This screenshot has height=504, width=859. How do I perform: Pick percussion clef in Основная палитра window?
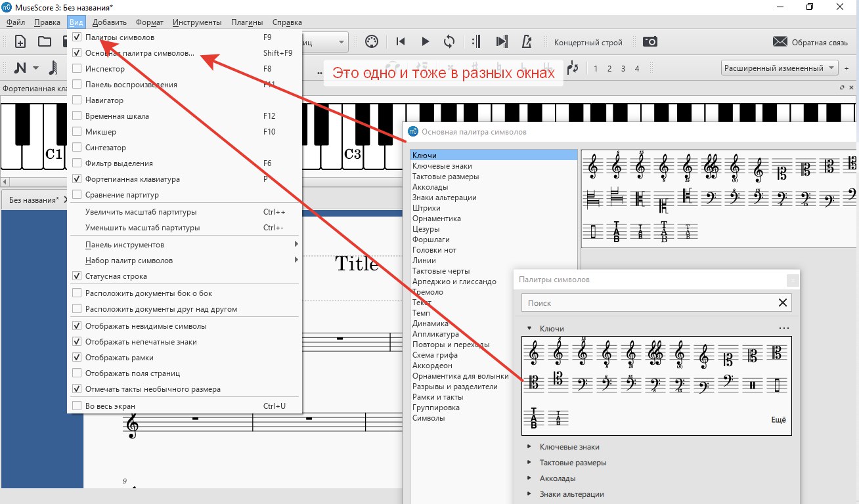[x=593, y=231]
